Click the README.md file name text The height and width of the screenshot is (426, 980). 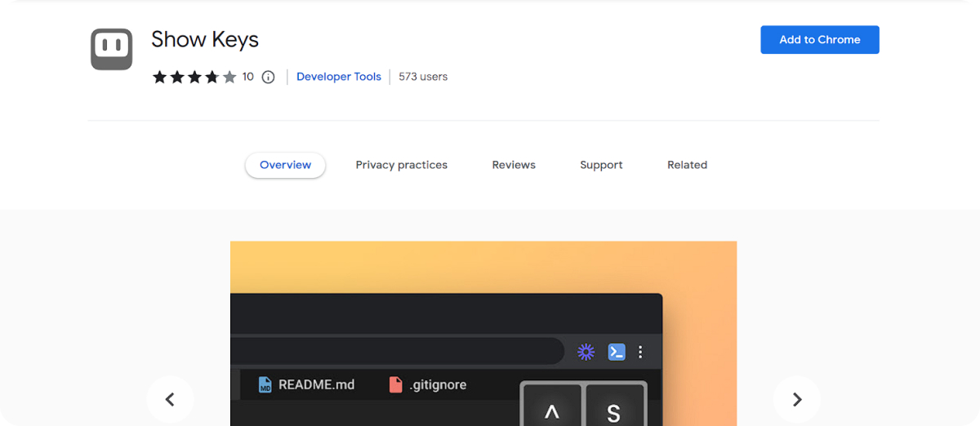317,384
